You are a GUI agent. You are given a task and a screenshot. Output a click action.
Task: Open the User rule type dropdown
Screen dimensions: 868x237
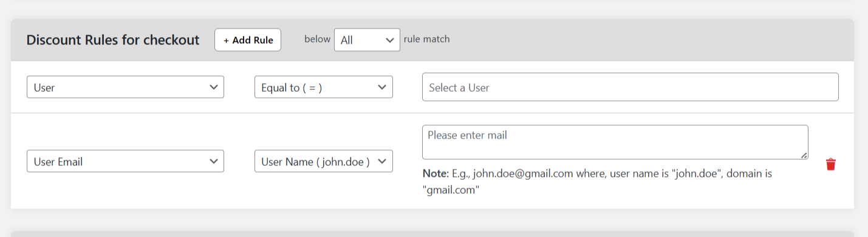pos(125,87)
